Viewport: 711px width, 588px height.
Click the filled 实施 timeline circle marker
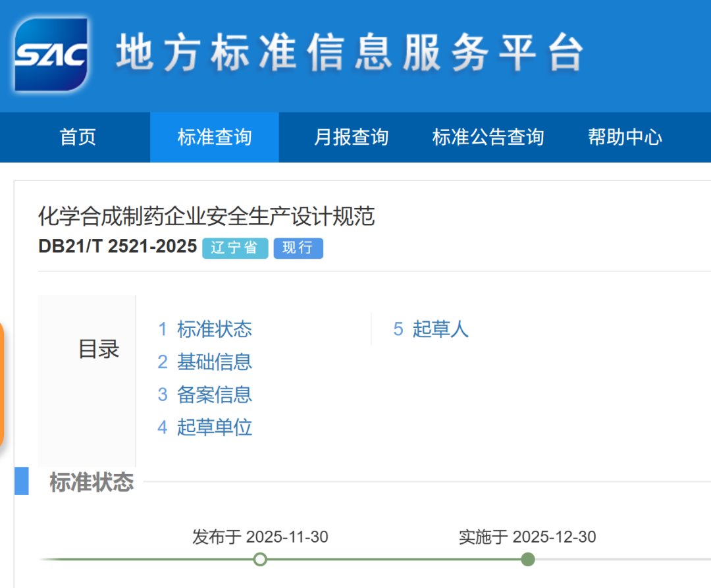527,560
